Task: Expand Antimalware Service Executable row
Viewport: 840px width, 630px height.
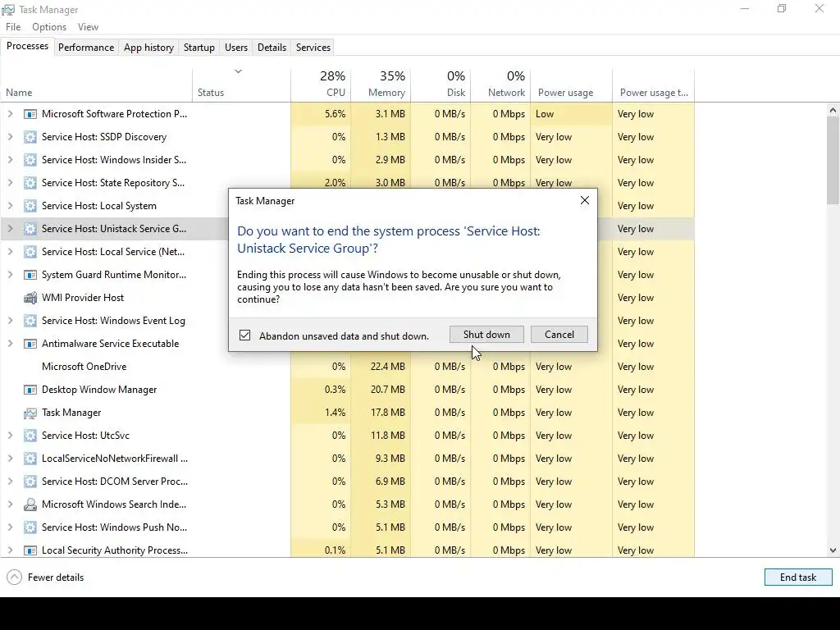Action: 10,344
